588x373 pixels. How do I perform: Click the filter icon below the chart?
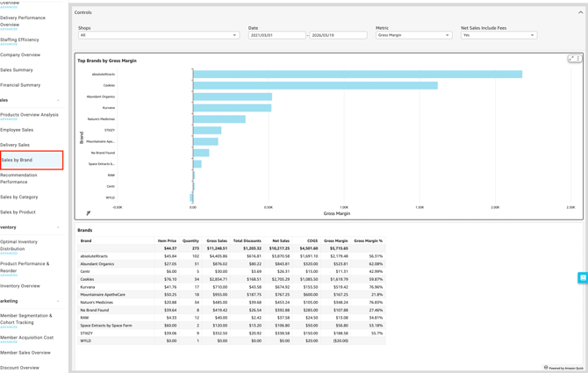pos(89,213)
